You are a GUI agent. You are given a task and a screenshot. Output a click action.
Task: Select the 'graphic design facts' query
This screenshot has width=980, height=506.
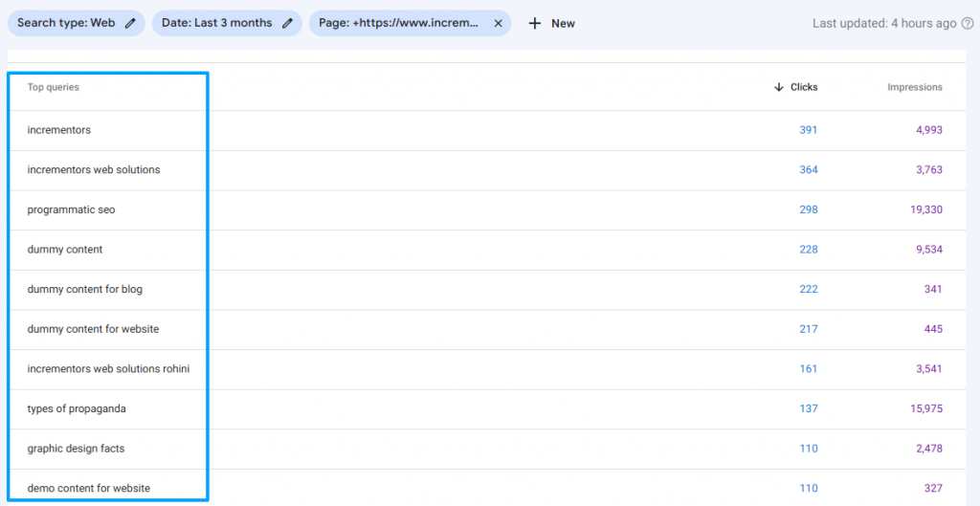[x=77, y=449]
